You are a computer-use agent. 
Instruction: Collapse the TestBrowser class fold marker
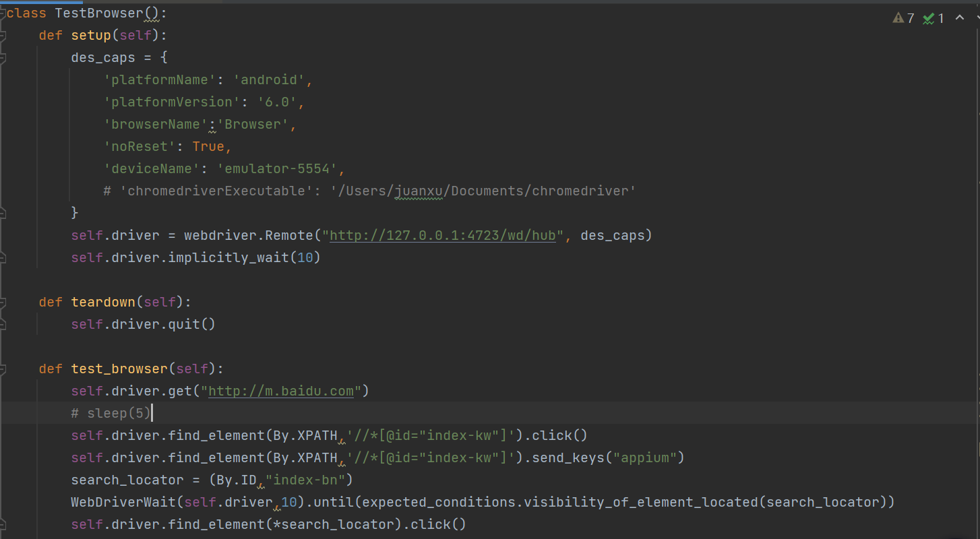pos(3,13)
